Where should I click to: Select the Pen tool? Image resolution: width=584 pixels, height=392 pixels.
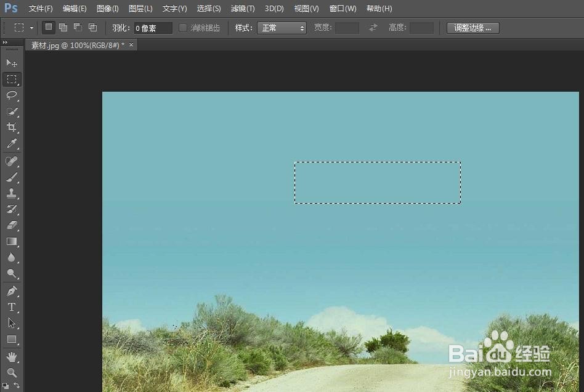point(12,291)
